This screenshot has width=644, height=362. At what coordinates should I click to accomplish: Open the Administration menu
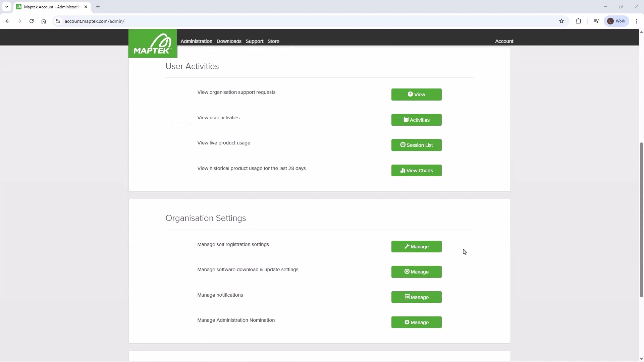pos(196,41)
